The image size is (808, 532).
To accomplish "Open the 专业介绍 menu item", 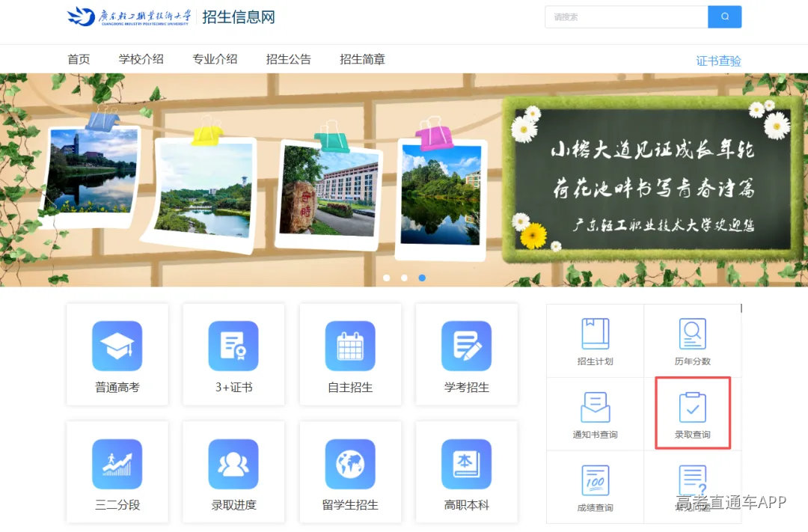I will 215,59.
